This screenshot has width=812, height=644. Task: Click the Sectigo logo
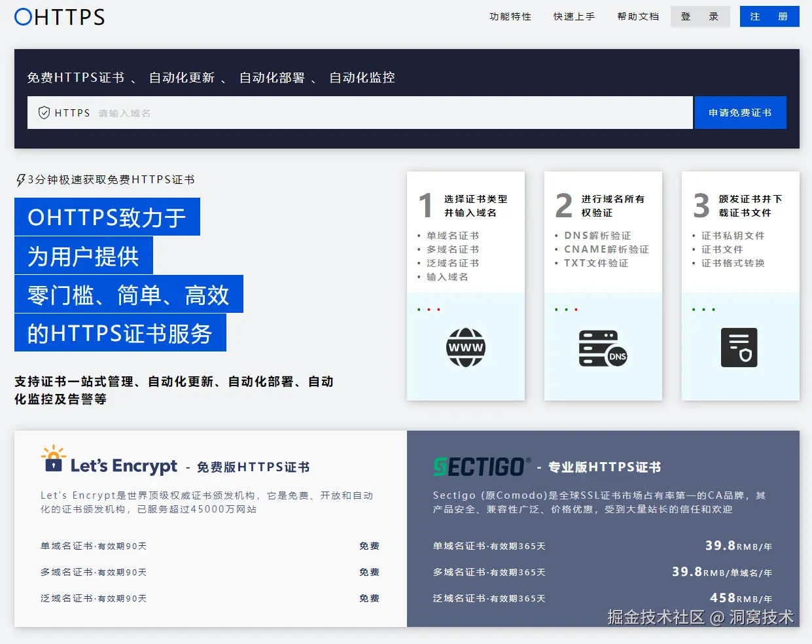point(482,467)
